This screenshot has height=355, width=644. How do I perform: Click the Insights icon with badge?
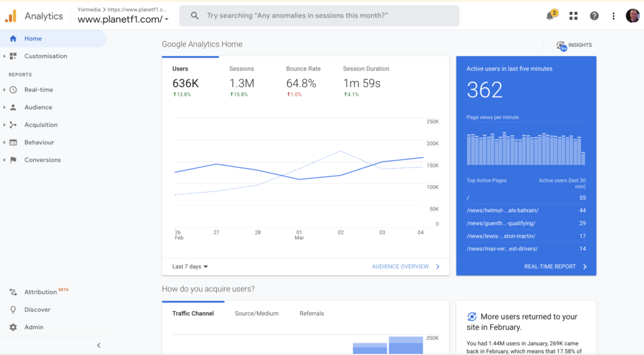pos(562,46)
